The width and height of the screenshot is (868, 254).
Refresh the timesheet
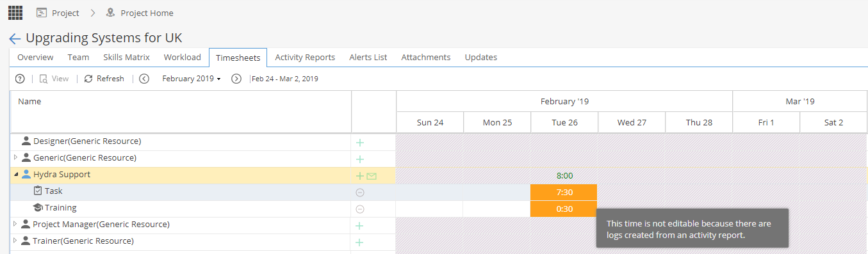pyautogui.click(x=104, y=79)
